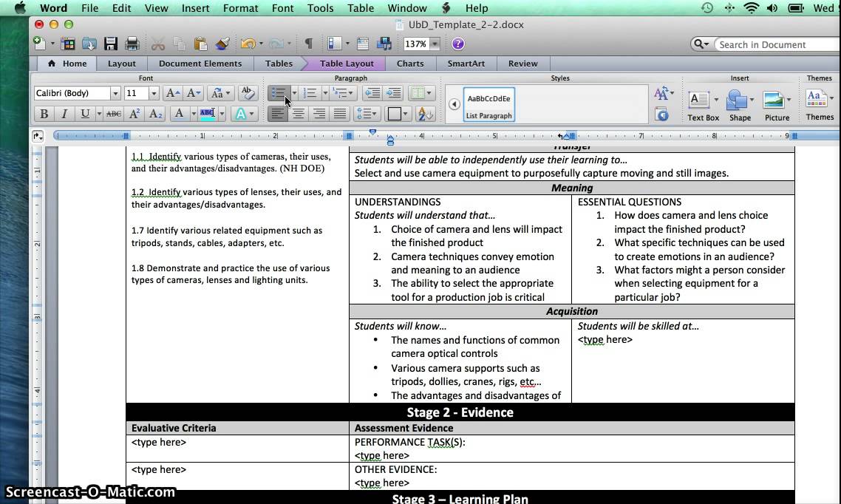
Task: Open the Charts tab
Action: [x=410, y=64]
